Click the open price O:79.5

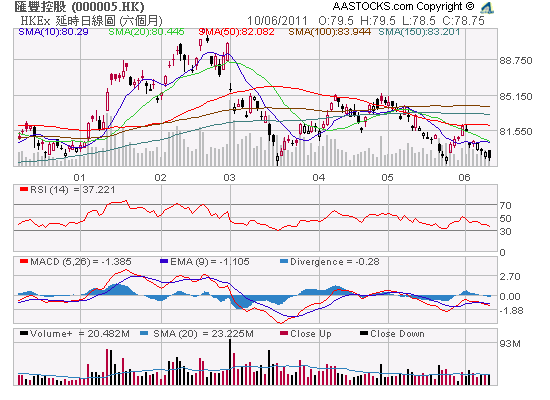[336, 21]
